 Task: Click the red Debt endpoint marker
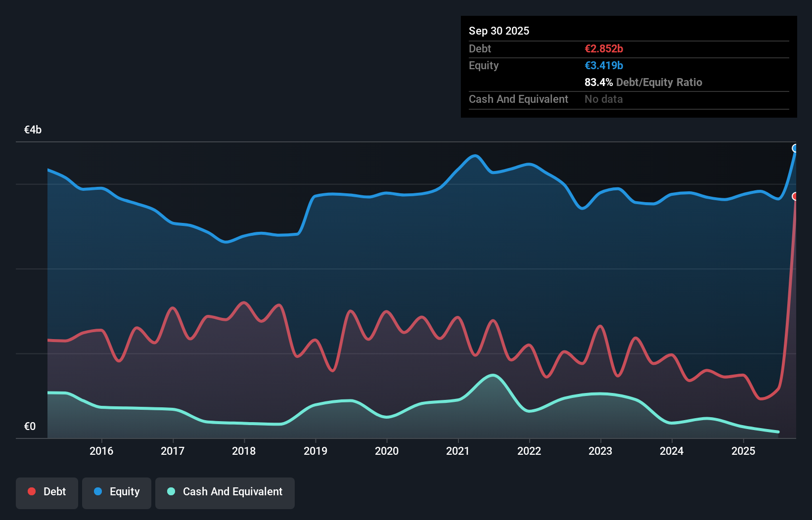tap(795, 196)
